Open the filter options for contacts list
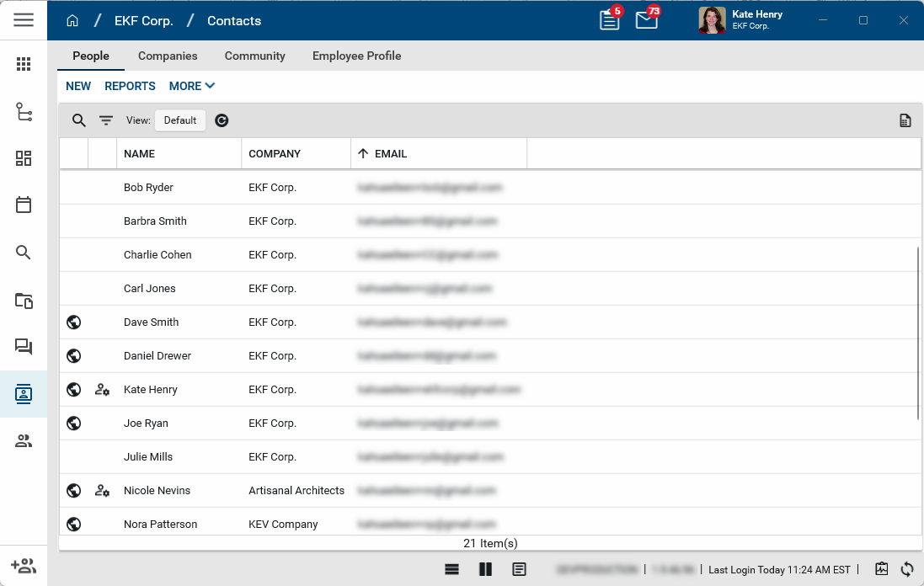This screenshot has height=586, width=924. [106, 120]
